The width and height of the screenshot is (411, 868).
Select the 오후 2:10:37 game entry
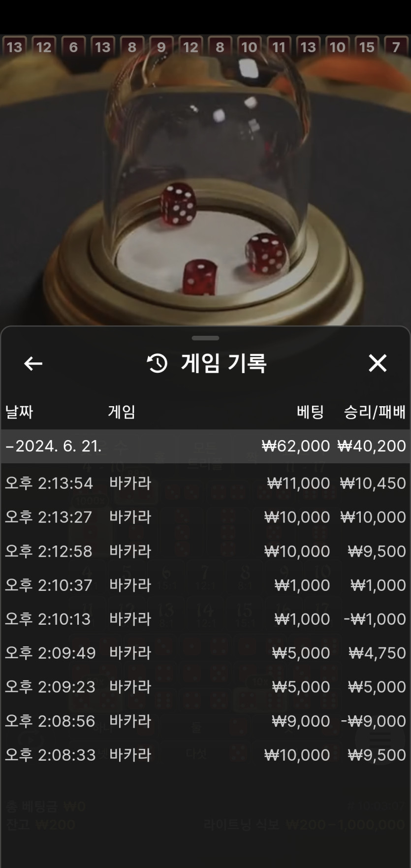(205, 585)
